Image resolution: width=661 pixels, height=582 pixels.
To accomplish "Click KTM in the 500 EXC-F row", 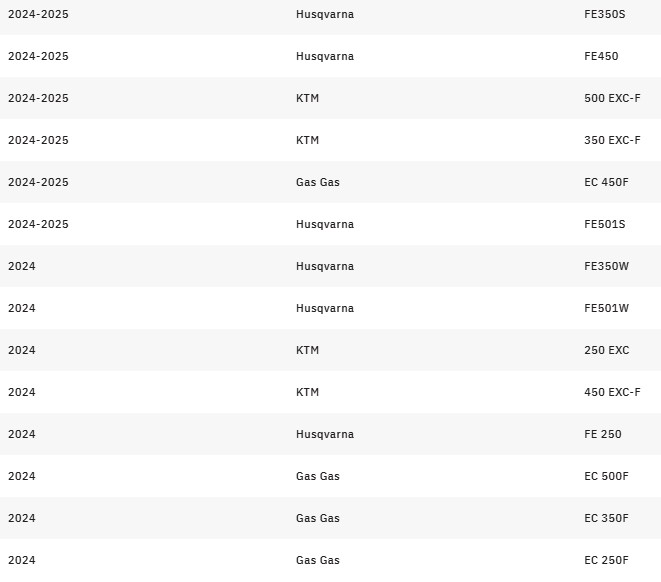I will 307,99.
